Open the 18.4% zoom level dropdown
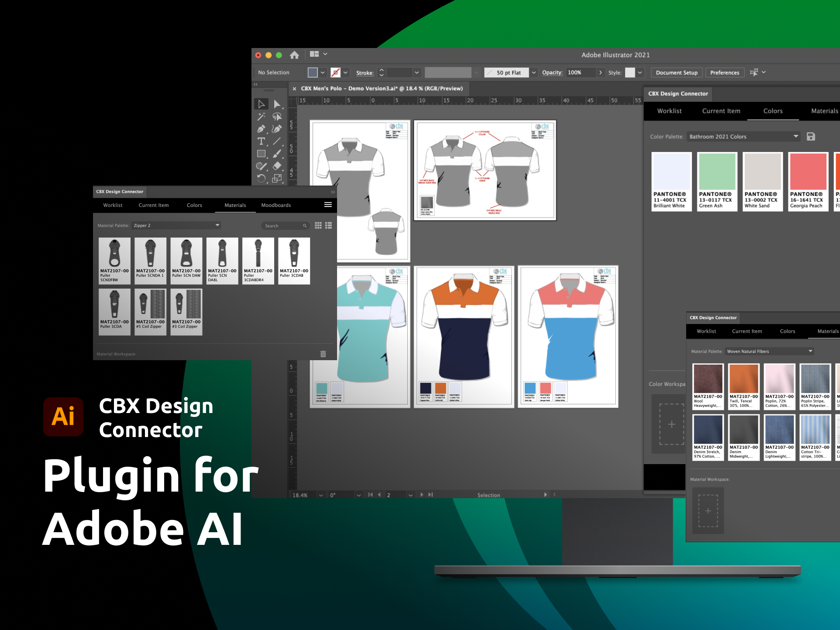 point(321,495)
